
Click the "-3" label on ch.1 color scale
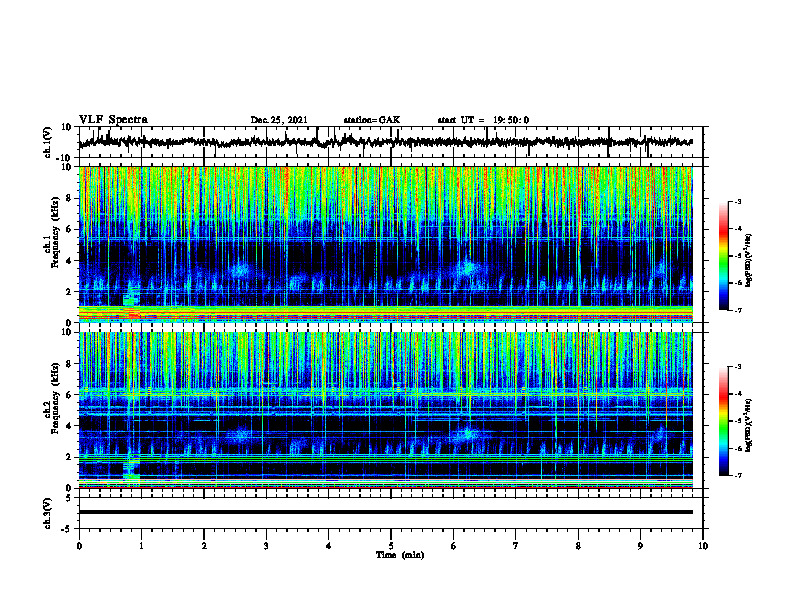coord(738,202)
